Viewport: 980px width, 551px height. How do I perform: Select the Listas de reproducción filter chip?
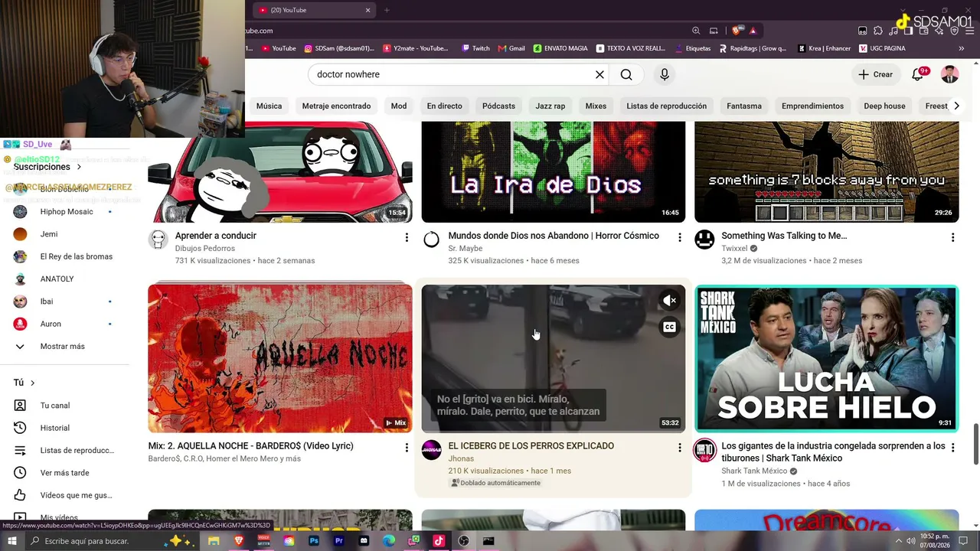point(666,106)
